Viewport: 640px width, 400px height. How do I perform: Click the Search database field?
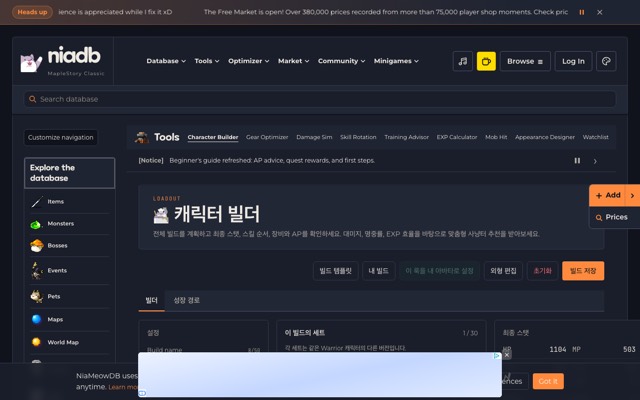320,99
